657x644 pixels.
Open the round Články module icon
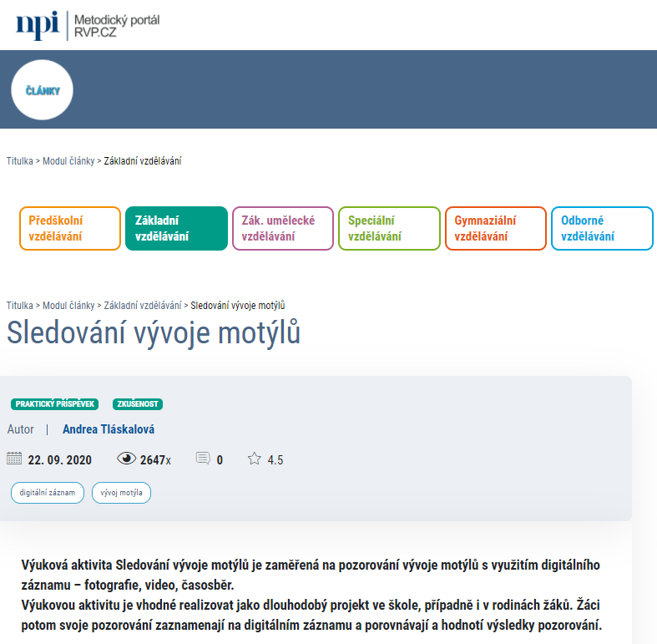[43, 90]
